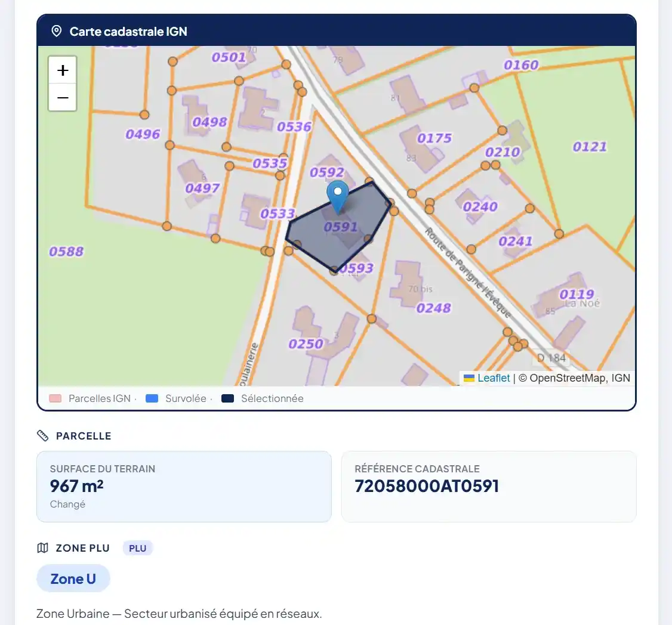The height and width of the screenshot is (625, 672).
Task: Select parcel 0591 on the map
Action: tap(340, 227)
